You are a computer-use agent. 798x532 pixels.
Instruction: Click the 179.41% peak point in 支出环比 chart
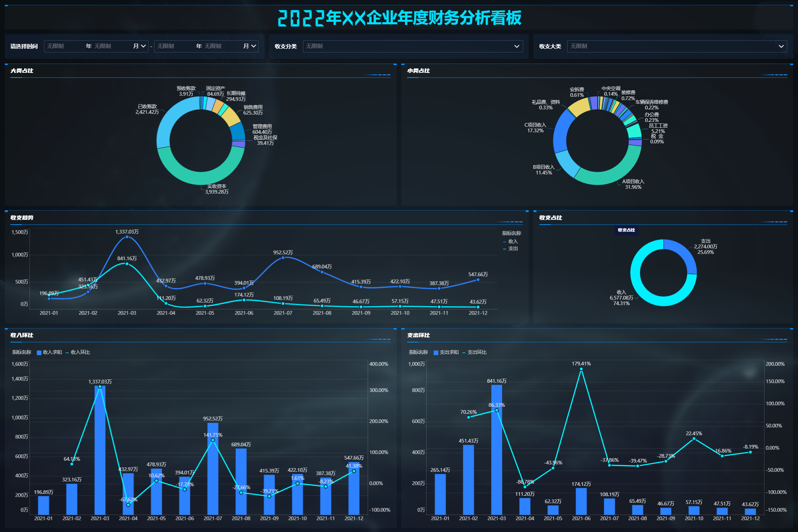pos(581,369)
